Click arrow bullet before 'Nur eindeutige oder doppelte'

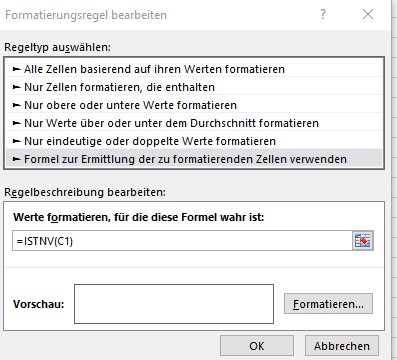(x=16, y=141)
